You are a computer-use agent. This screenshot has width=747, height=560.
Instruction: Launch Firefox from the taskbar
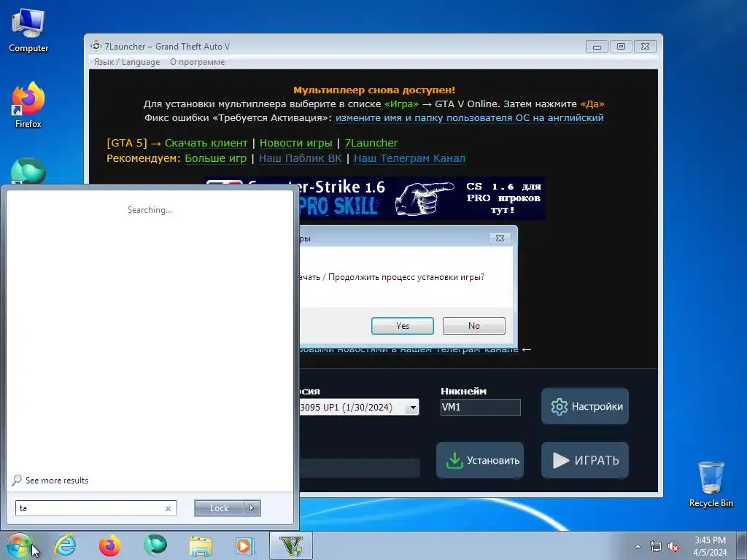[109, 545]
